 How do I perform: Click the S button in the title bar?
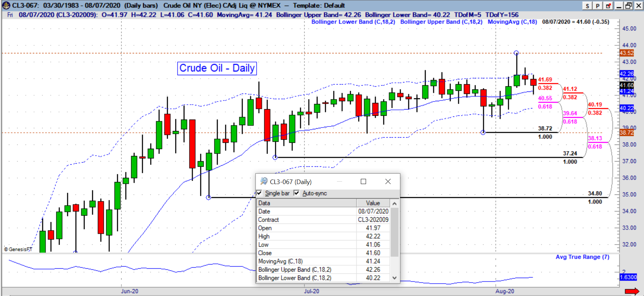[587, 6]
